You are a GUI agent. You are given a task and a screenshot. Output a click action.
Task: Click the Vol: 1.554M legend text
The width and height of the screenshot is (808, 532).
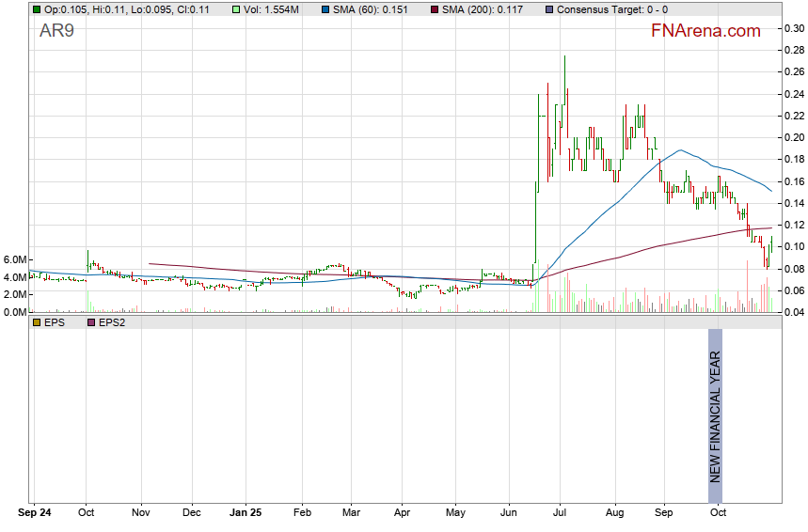point(247,9)
